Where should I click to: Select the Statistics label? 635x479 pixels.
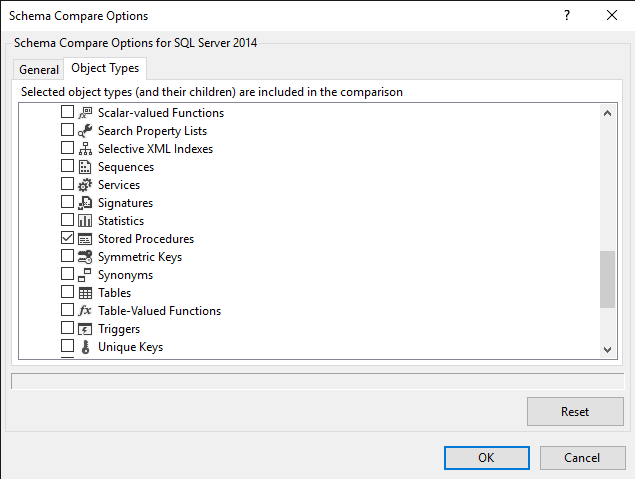coord(121,221)
